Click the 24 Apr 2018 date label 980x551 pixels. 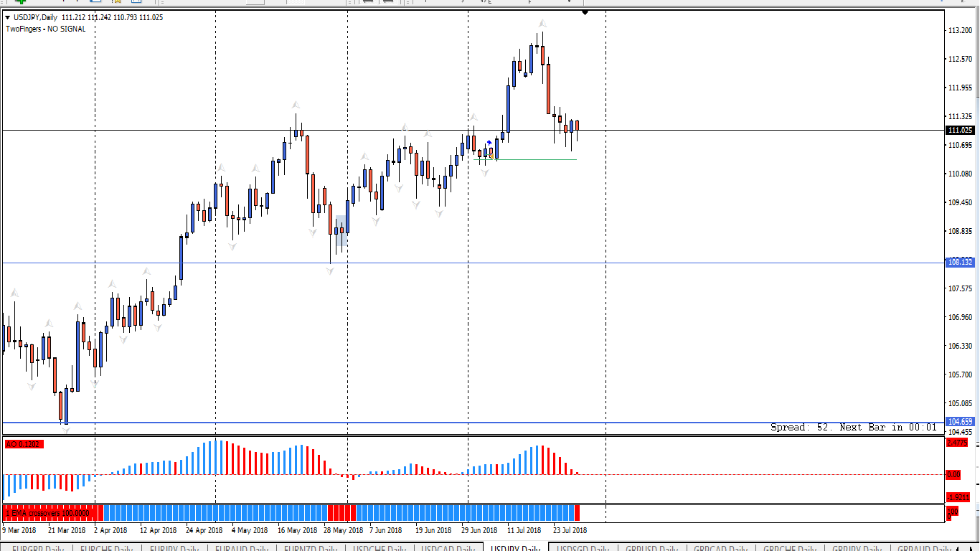click(204, 530)
